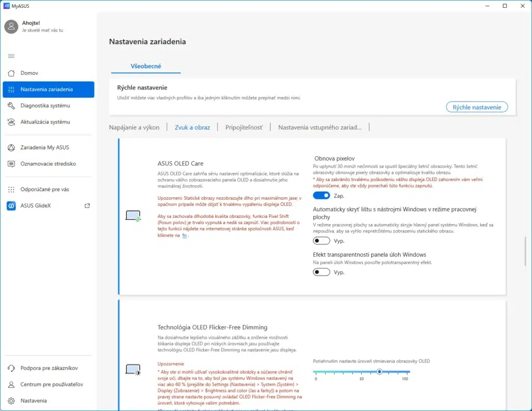Open the Domov home icon
This screenshot has height=411, width=532.
pos(11,73)
